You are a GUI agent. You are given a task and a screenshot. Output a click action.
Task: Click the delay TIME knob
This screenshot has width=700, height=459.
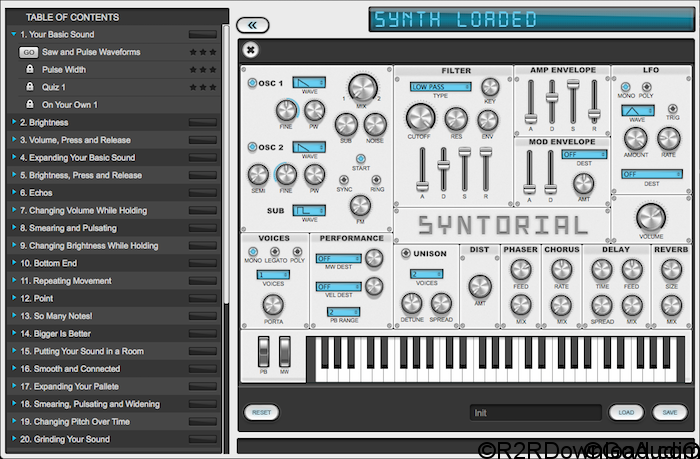[x=602, y=270]
